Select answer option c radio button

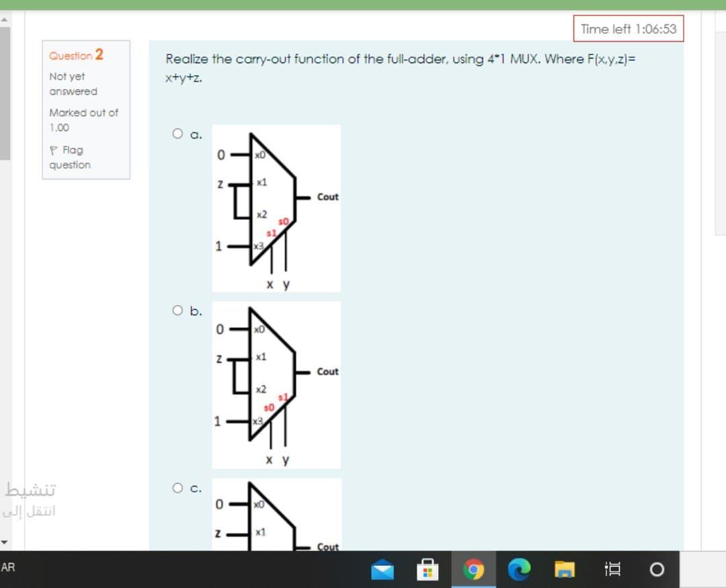click(177, 488)
